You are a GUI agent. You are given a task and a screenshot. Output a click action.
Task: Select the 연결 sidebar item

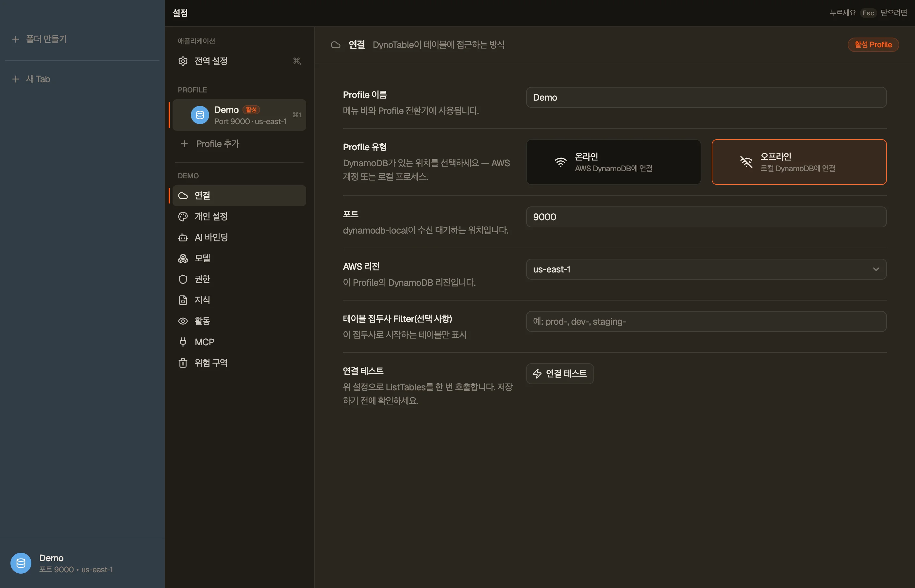pyautogui.click(x=239, y=196)
